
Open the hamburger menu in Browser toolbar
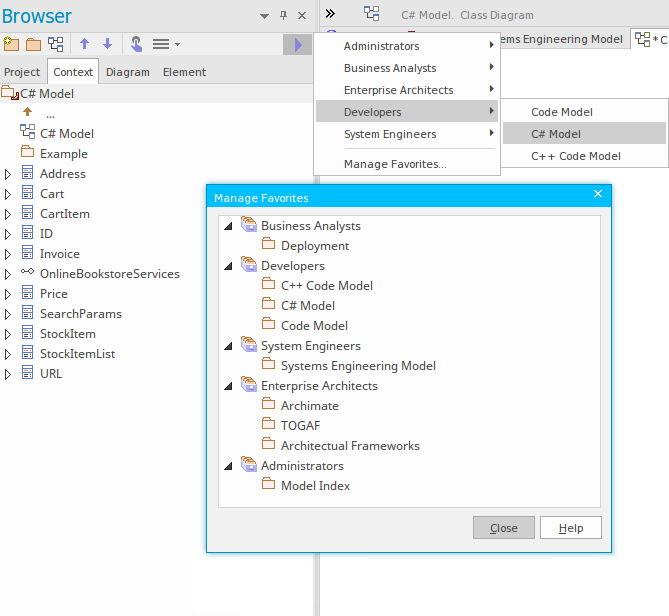tap(164, 45)
